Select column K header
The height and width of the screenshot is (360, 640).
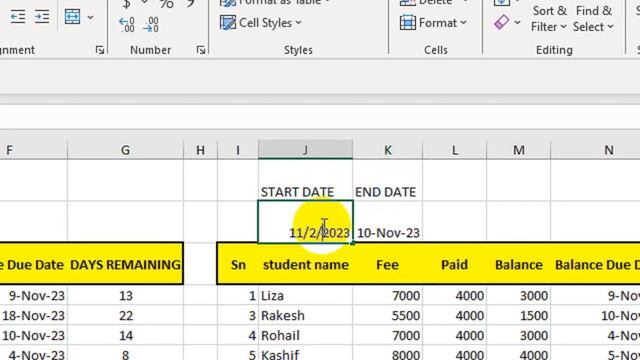(387, 150)
